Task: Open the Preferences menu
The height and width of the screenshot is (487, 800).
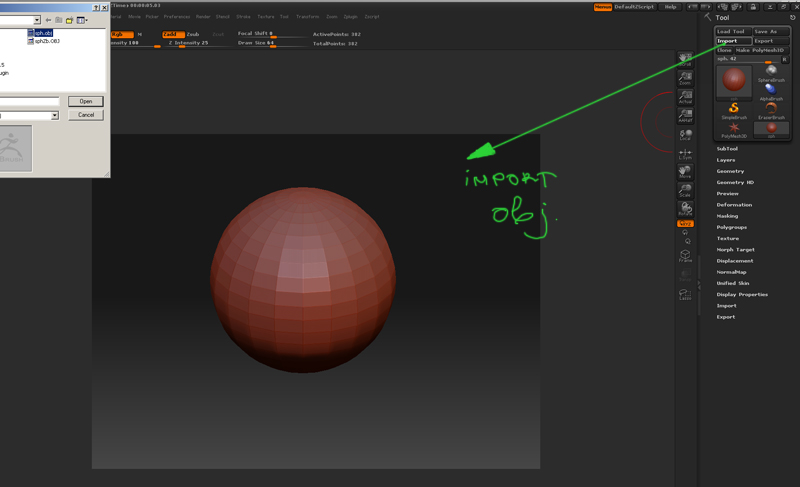Action: [176, 17]
